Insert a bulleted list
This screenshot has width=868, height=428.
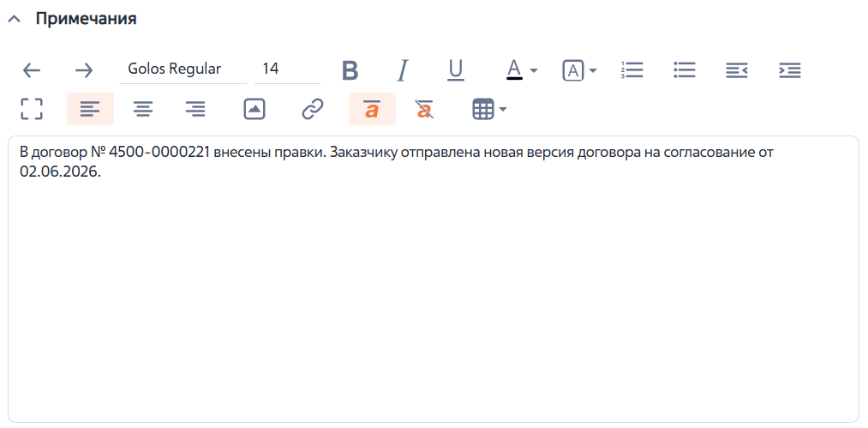tap(685, 69)
